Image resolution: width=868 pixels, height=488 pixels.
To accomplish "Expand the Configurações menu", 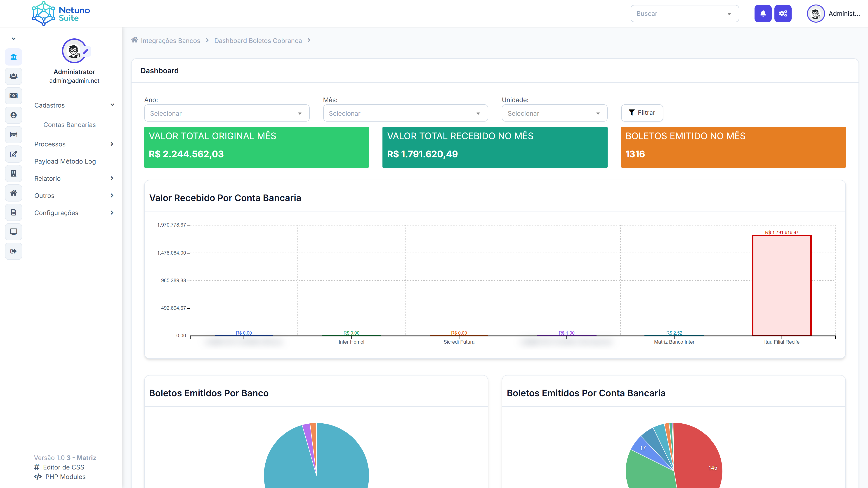I will (74, 213).
